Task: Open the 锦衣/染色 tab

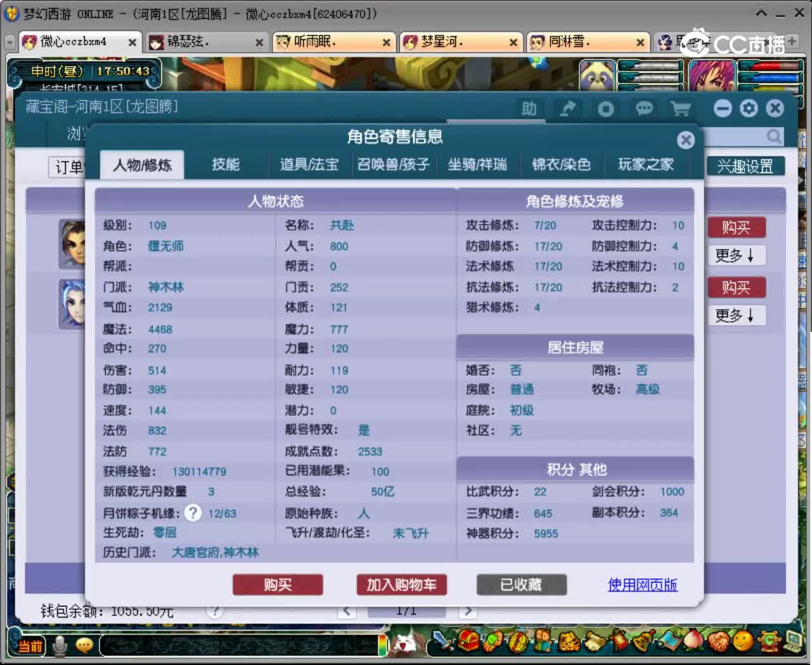Action: point(561,164)
